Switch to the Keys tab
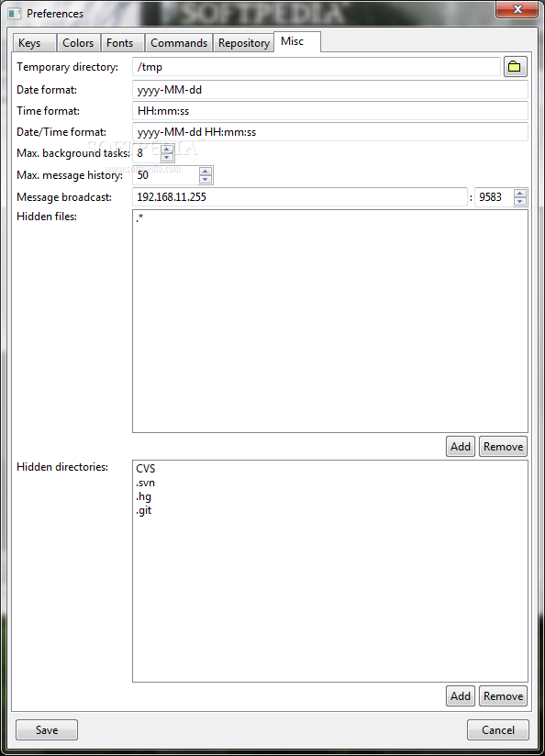 pos(34,43)
